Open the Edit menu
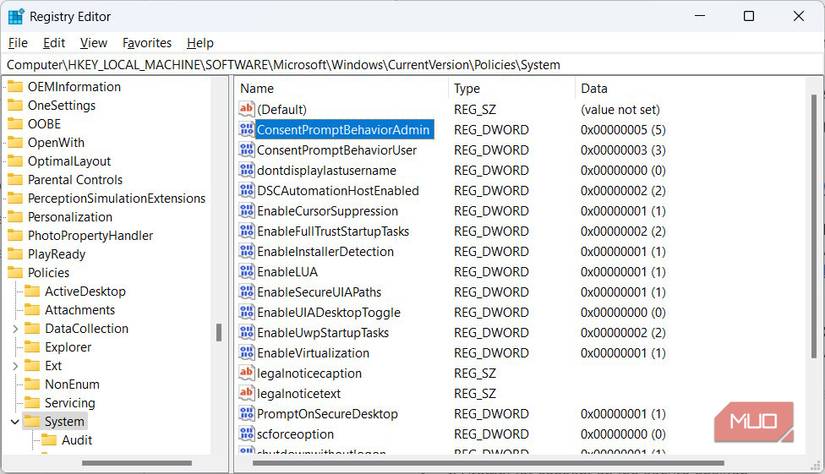 (x=54, y=43)
